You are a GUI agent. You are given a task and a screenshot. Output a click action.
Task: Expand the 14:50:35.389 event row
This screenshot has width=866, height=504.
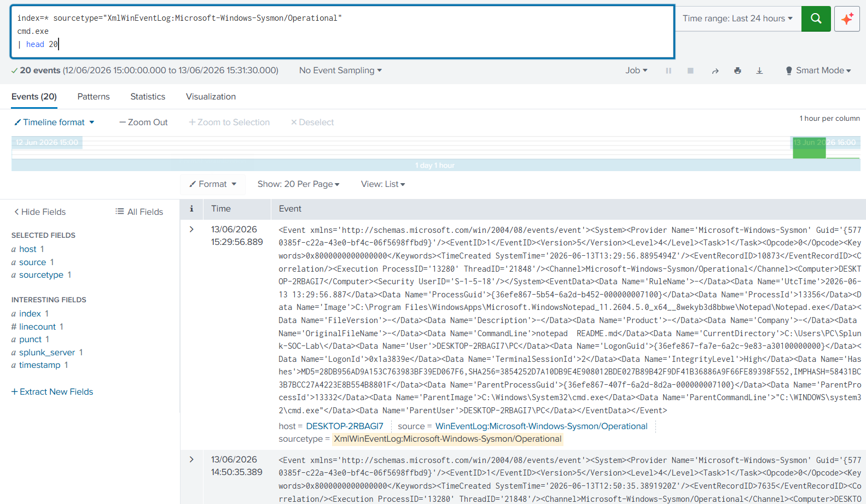[191, 460]
